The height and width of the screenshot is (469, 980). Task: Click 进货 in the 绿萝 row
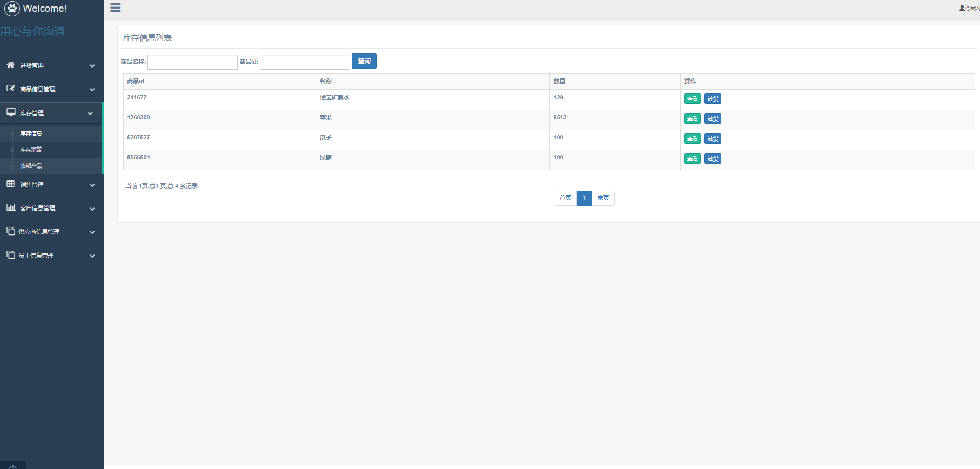(713, 159)
